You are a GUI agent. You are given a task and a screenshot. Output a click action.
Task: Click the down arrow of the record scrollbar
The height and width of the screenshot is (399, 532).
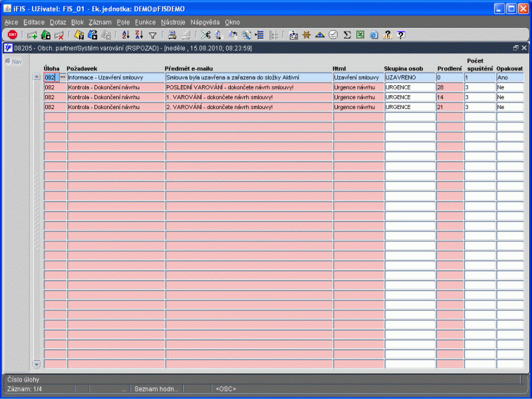tap(37, 364)
